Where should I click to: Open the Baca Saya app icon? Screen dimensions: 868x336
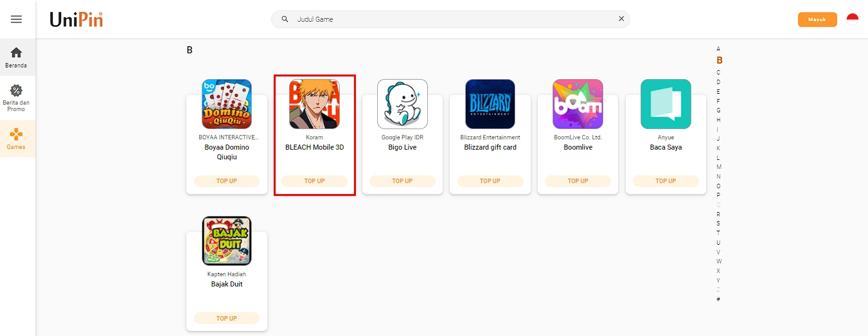pyautogui.click(x=666, y=104)
